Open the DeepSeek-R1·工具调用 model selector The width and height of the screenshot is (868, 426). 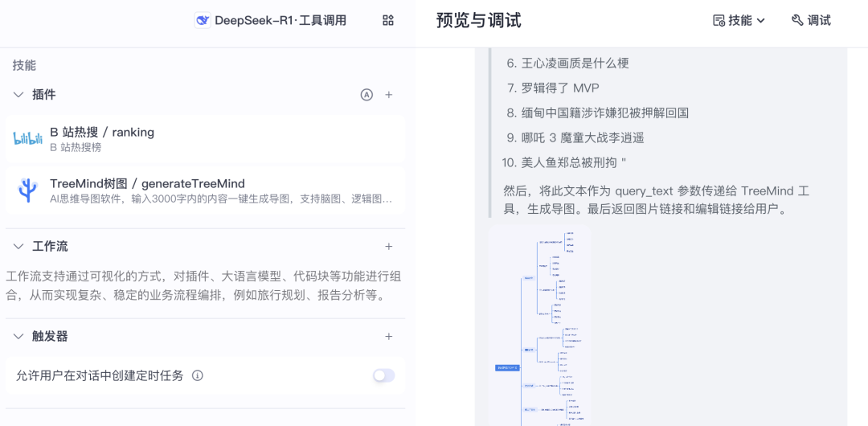click(x=271, y=21)
